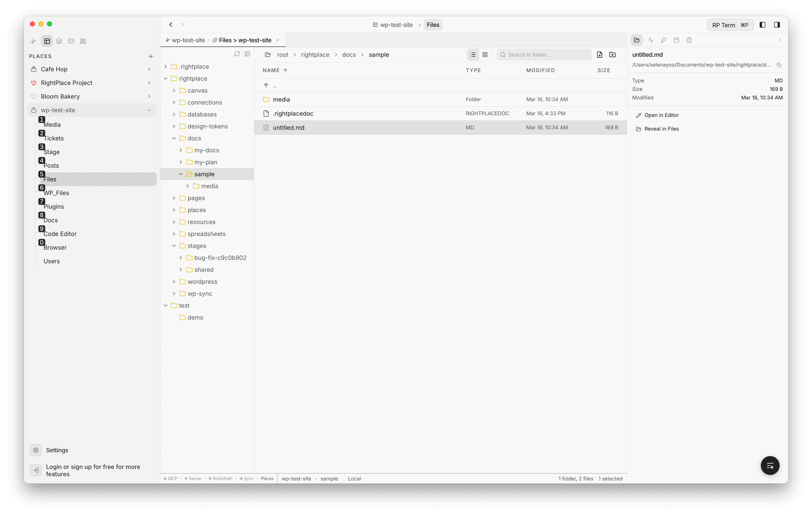This screenshot has height=515, width=812.
Task: Collapse the sample folder in the tree
Action: tap(181, 174)
